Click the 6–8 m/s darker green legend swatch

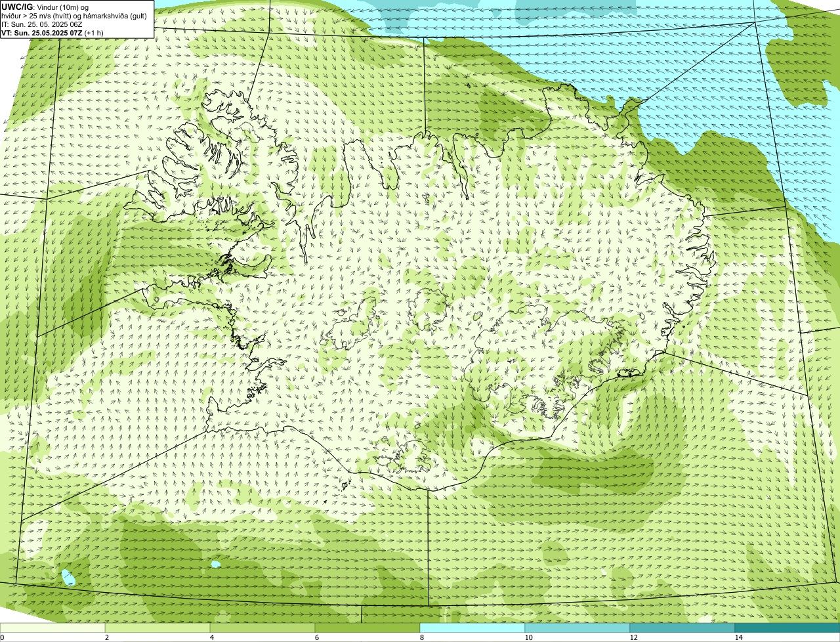367,628
